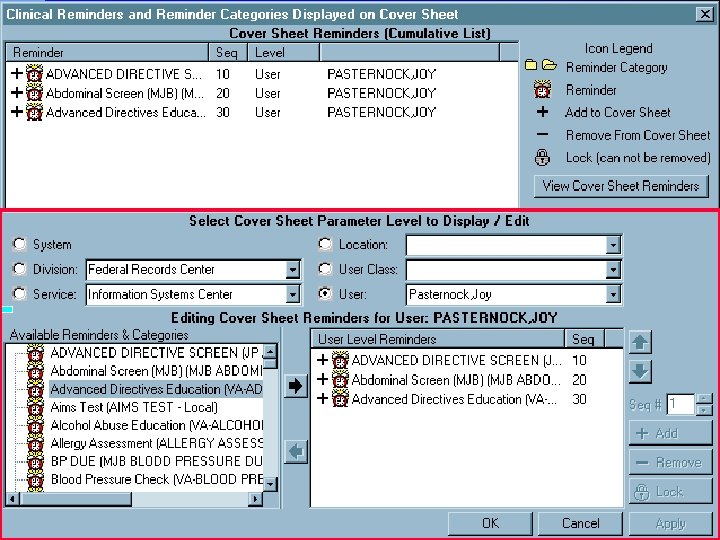This screenshot has width=720, height=540.
Task: Select Advanced Directives Education in available reminders
Action: point(156,389)
